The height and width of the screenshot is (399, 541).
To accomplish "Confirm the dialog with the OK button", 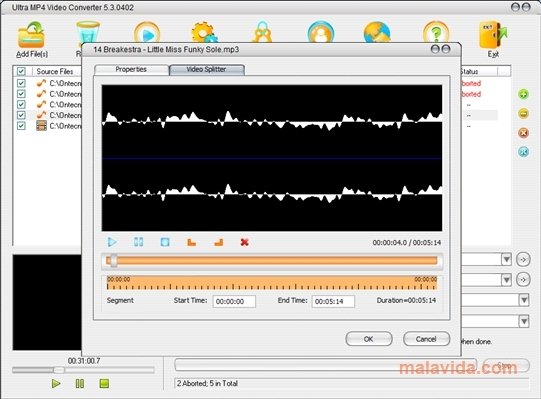I will click(368, 339).
